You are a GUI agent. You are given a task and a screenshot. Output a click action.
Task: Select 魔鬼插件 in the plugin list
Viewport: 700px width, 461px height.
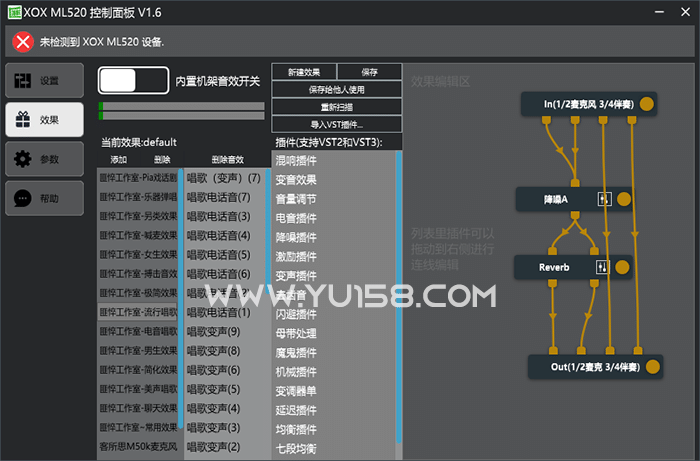click(333, 353)
